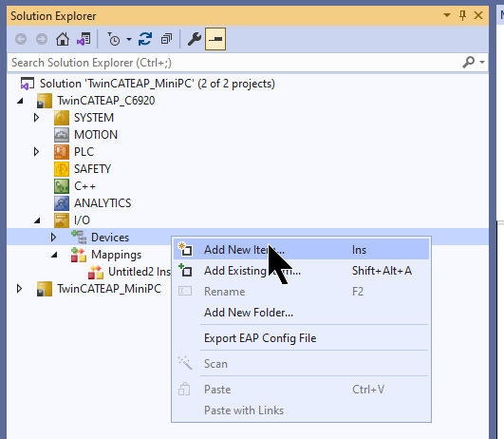Select the MOTION tree item
The image size is (504, 439).
96,135
